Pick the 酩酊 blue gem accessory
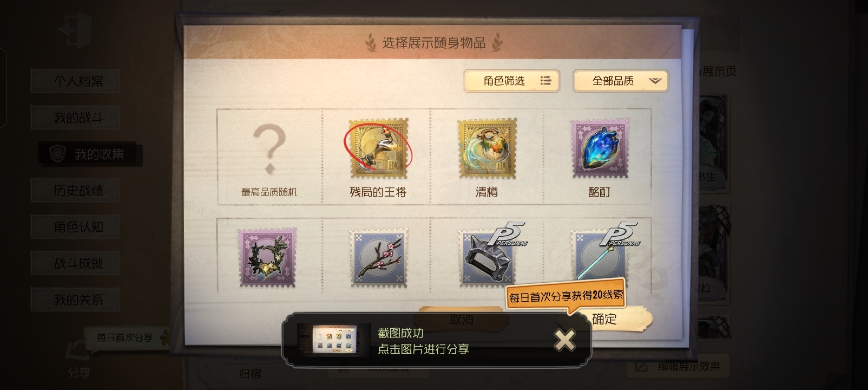Viewport: 868px width, 390px height. [x=600, y=149]
